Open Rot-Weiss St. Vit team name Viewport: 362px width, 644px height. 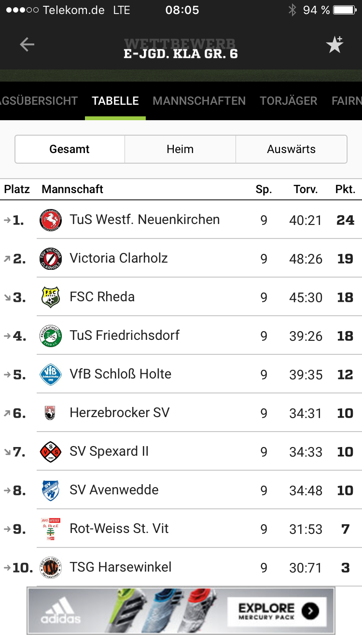coord(119,529)
